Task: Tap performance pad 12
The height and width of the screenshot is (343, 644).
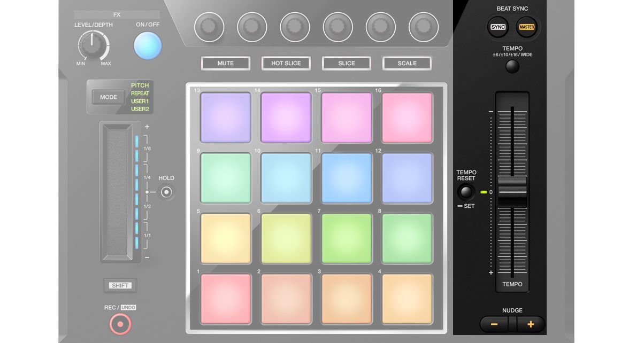Action: [x=407, y=178]
